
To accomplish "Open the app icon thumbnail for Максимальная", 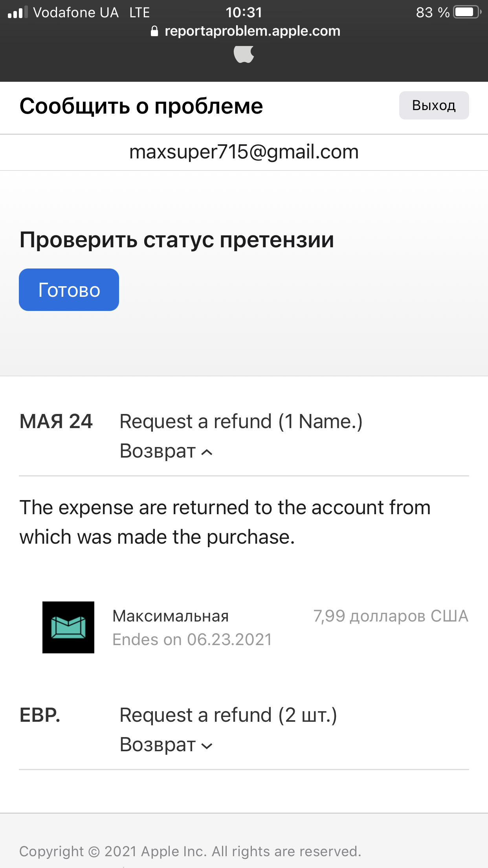I will (68, 627).
